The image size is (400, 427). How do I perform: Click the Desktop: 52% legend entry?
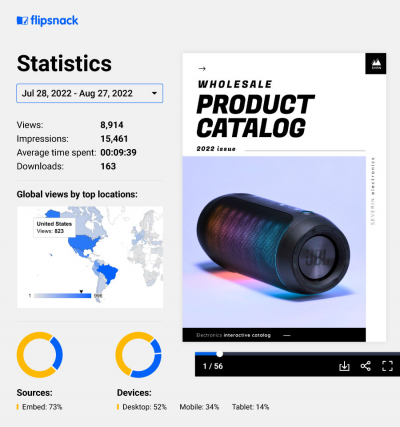click(x=142, y=407)
